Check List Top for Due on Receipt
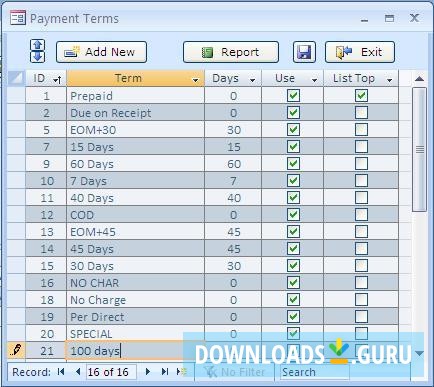434x387 pixels. point(361,113)
